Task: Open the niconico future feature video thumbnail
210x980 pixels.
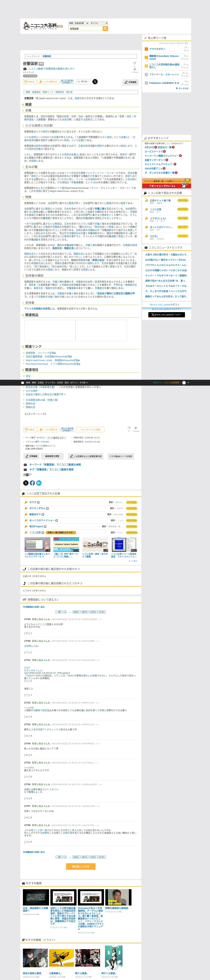Action: click(x=66, y=545)
